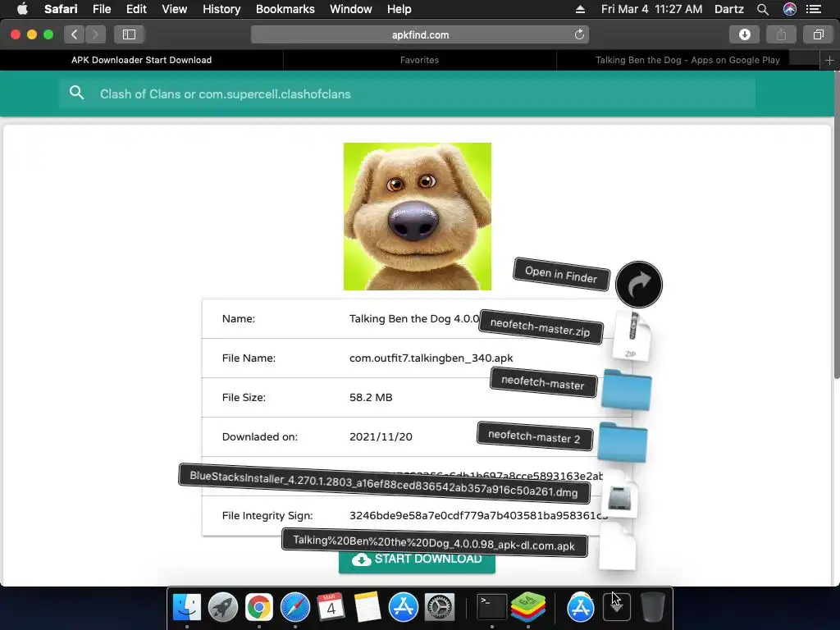
Task: Click the 58.2 MB file size value
Action: click(x=371, y=398)
